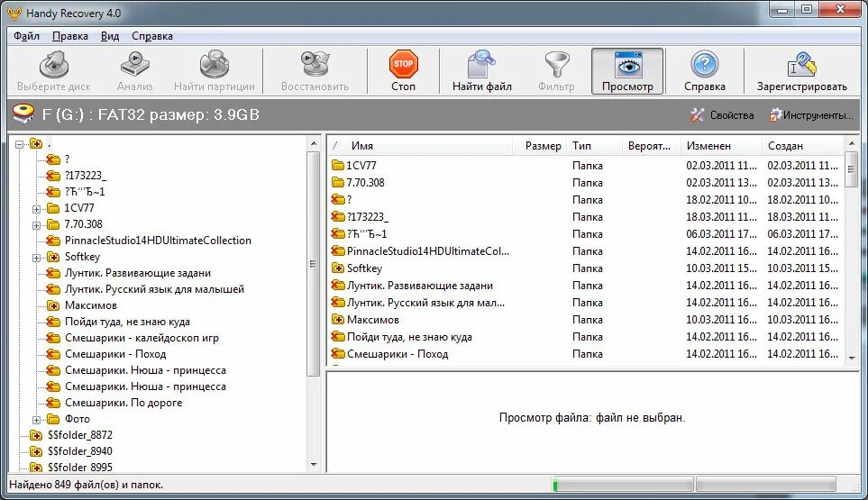Click the folder icon of ?173223_ in file list
868x500 pixels.
click(x=338, y=217)
